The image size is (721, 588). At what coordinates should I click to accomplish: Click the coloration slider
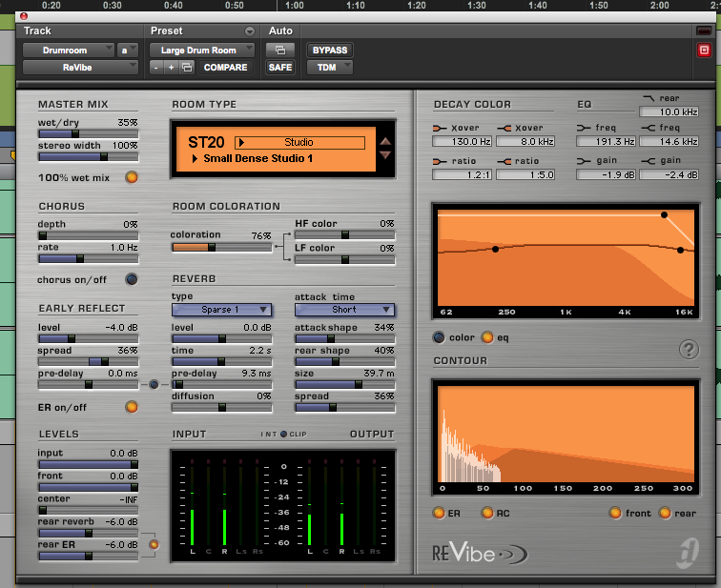[221, 248]
